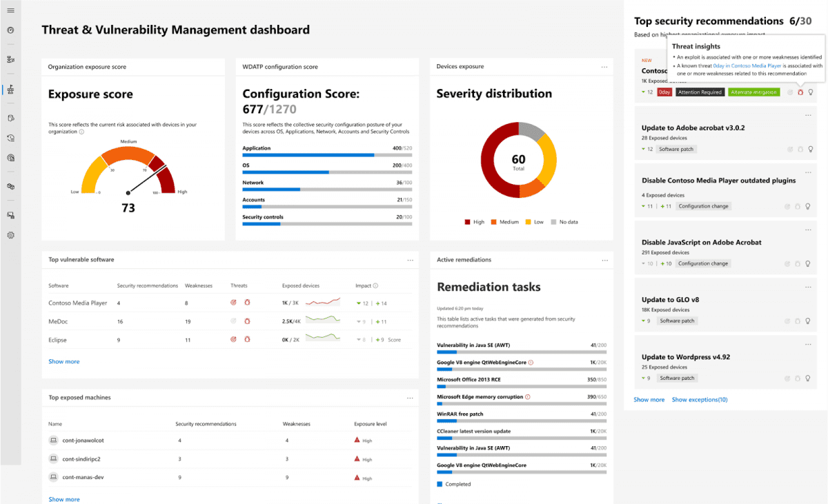Viewport: 828px width, 504px height.
Task: Select the flowchart-style icon in the sidebar
Action: (x=10, y=59)
